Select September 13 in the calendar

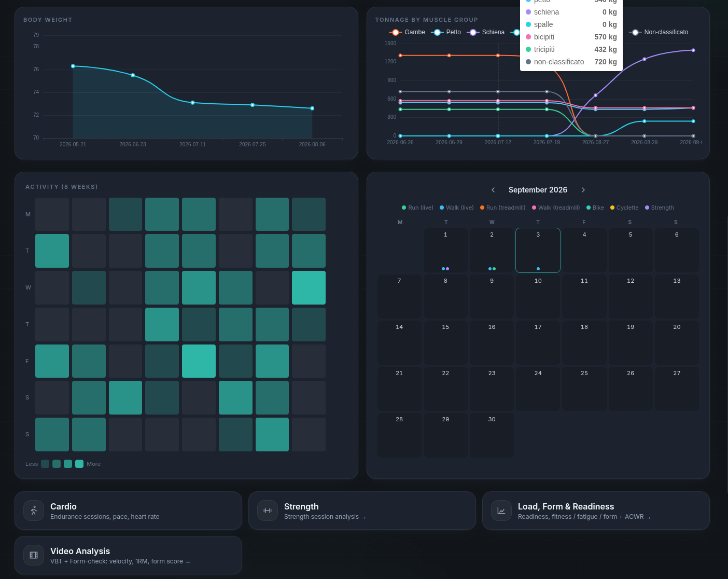(x=677, y=296)
